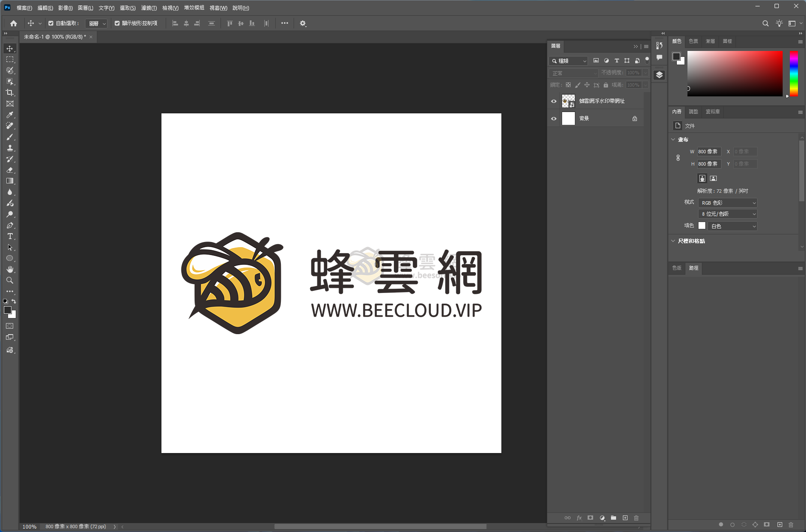Select the Ellipse shape tool

click(x=10, y=258)
